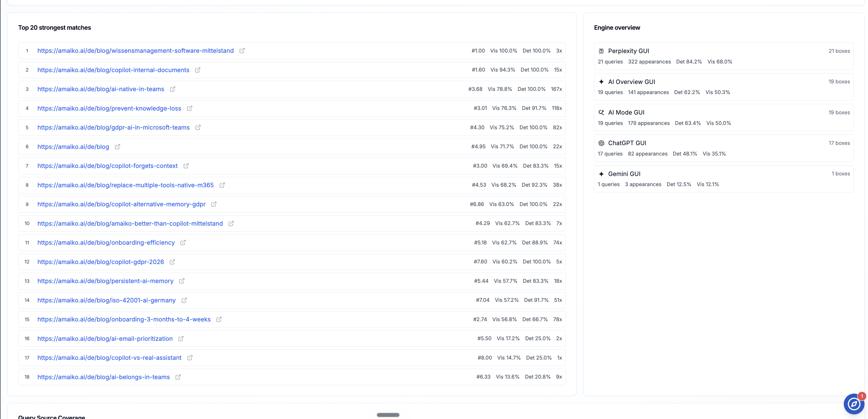Select the Perplexity GUI engine title
Image resolution: width=868 pixels, height=419 pixels.
[628, 51]
